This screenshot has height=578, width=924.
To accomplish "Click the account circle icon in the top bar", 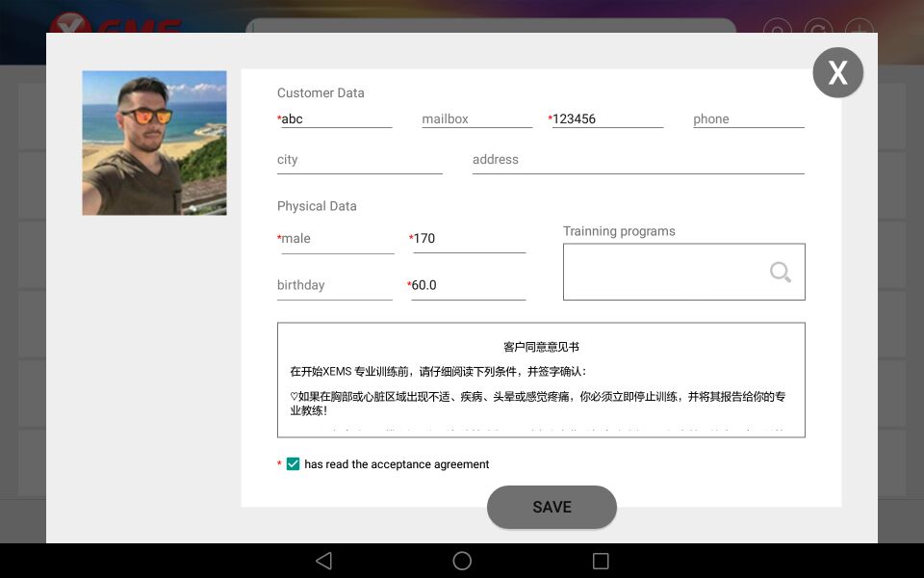I will (x=777, y=30).
